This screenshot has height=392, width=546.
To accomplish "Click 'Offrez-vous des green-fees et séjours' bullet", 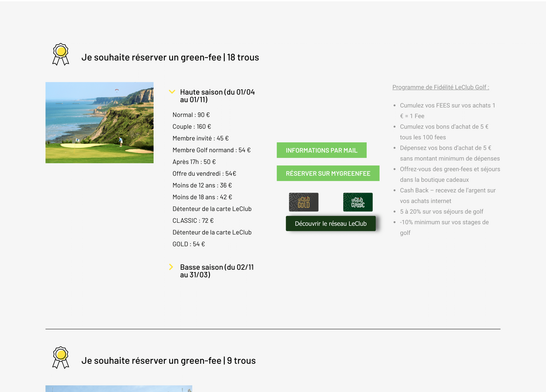I will click(450, 174).
